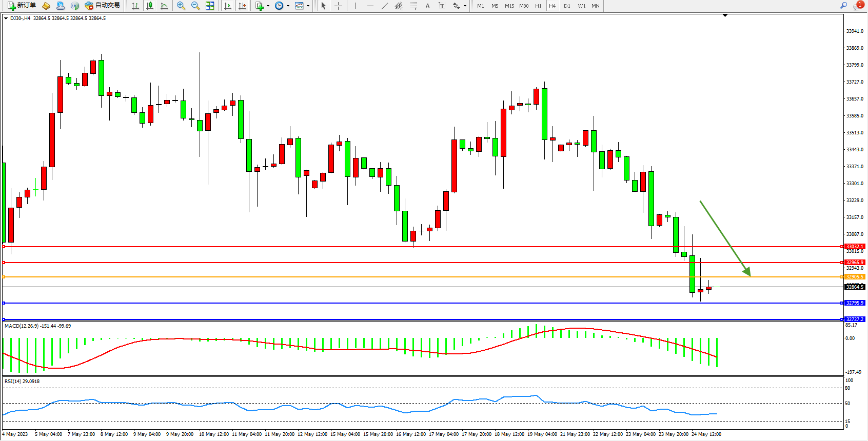
Task: Zoom out on the chart
Action: 195,6
